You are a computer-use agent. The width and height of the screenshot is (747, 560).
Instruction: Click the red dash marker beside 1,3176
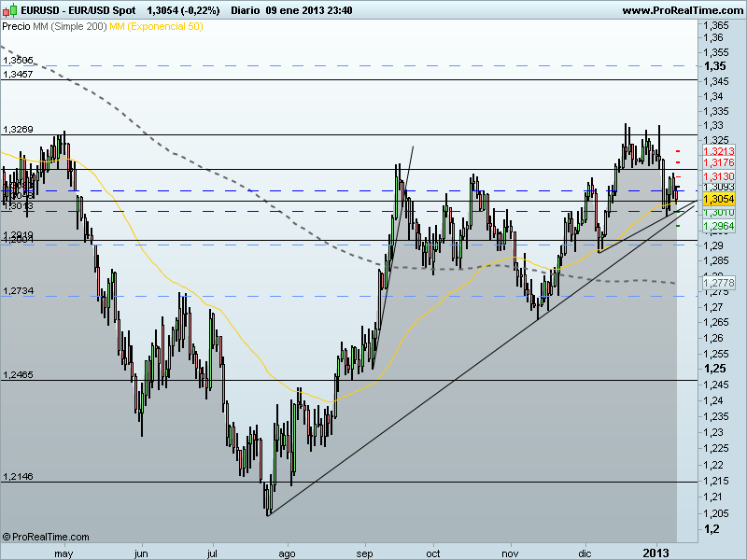click(678, 162)
